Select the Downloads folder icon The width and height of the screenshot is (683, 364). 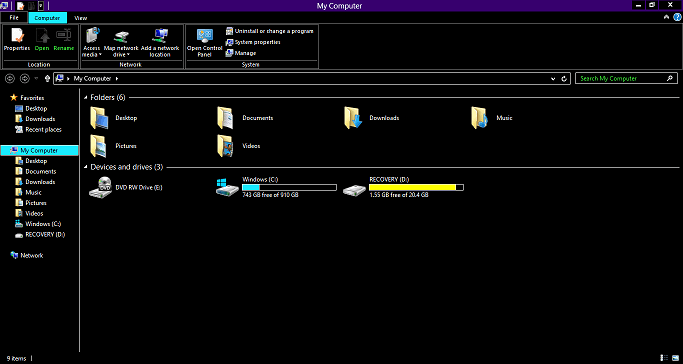point(353,118)
